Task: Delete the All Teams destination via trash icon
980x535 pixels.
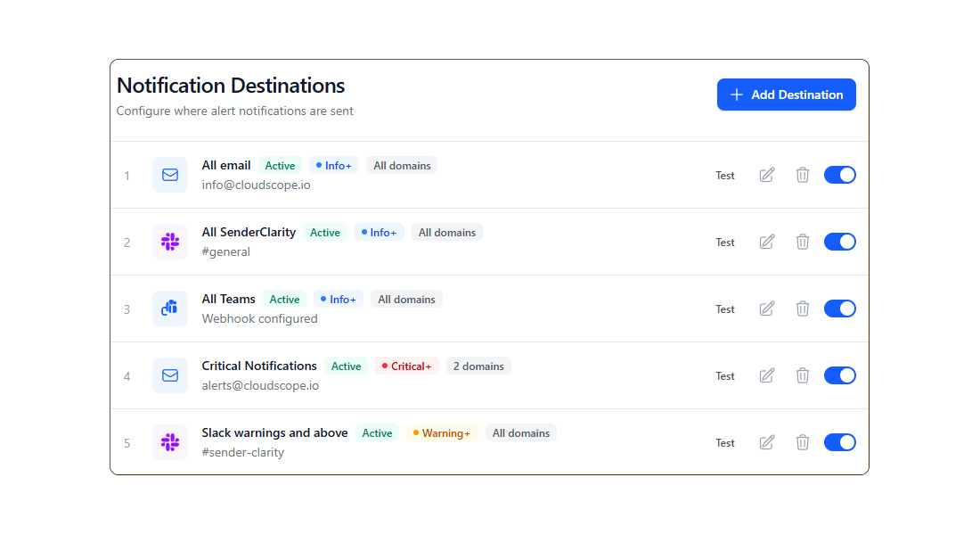Action: coord(803,309)
